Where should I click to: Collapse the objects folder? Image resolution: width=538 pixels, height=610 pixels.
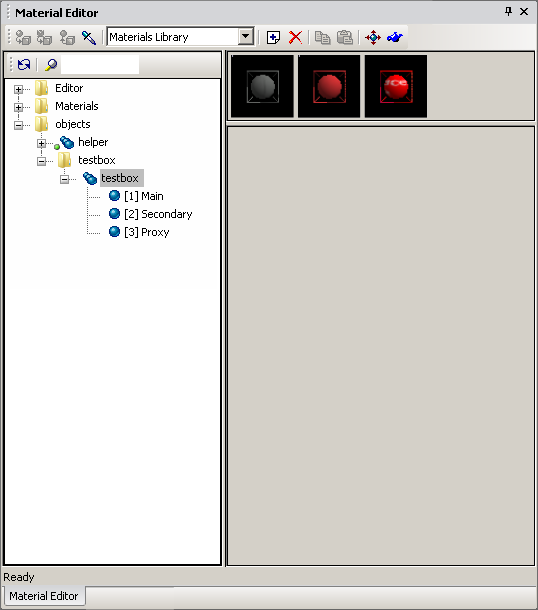pyautogui.click(x=18, y=125)
